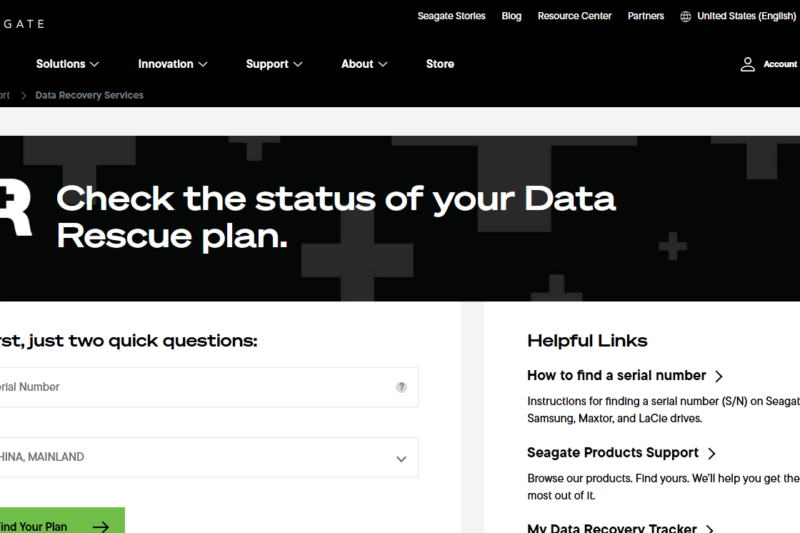Click arrow next to My Data Recovery Tracker
This screenshot has height=533, width=800.
pos(710,528)
